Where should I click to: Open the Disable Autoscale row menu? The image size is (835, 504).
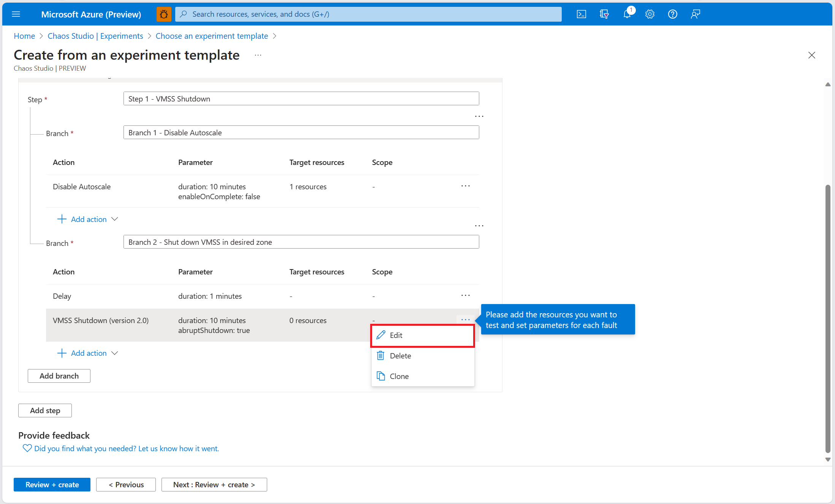coord(465,186)
